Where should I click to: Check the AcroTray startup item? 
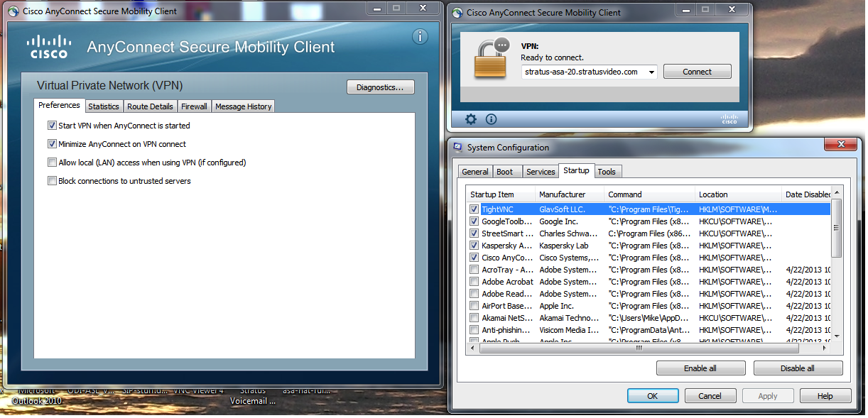click(474, 270)
